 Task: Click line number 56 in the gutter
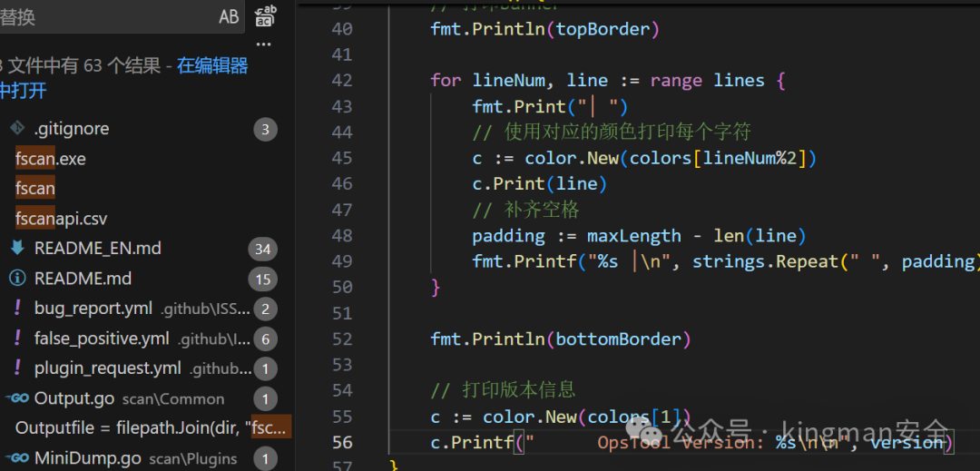342,442
